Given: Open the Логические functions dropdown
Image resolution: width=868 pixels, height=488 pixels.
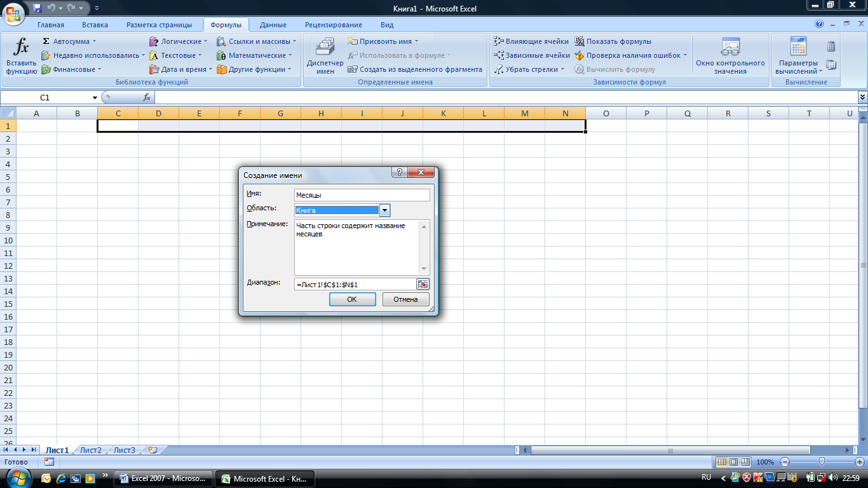Looking at the screenshot, I should point(179,41).
